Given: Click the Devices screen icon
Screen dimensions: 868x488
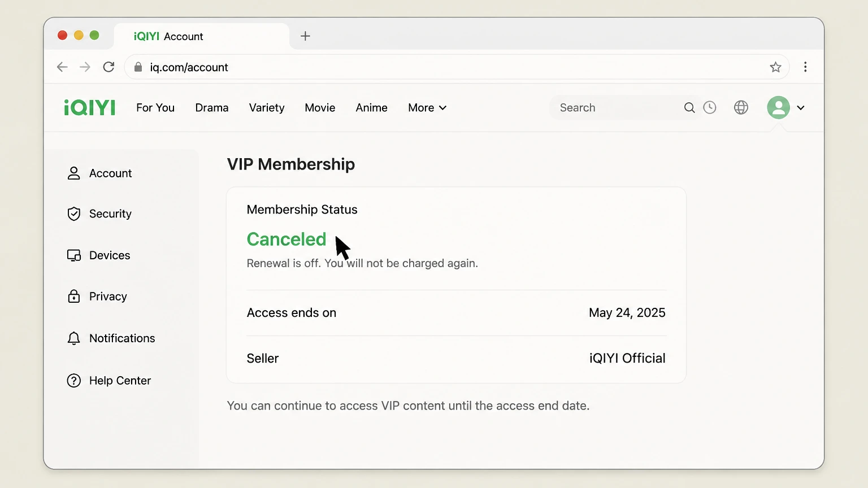Looking at the screenshot, I should (x=74, y=255).
